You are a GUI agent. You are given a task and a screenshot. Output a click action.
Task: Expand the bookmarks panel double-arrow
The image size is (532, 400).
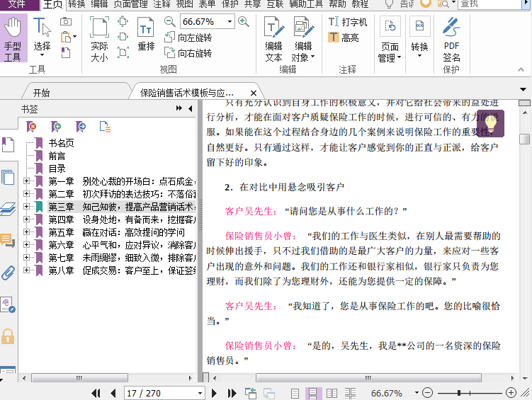[x=179, y=108]
